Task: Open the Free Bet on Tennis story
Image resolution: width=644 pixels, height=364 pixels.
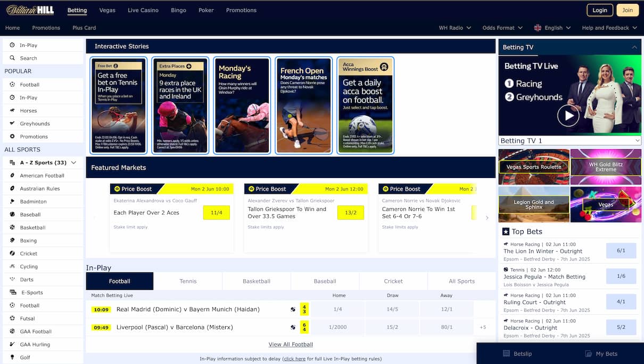Action: click(x=118, y=106)
